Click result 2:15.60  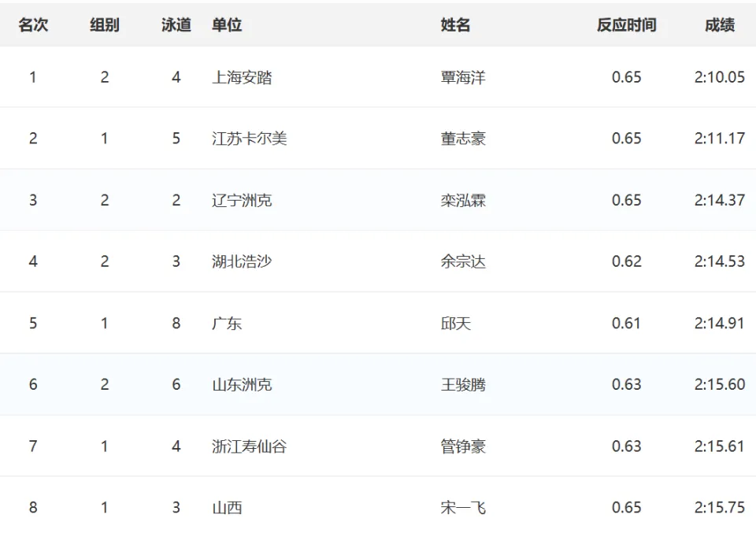tap(719, 384)
